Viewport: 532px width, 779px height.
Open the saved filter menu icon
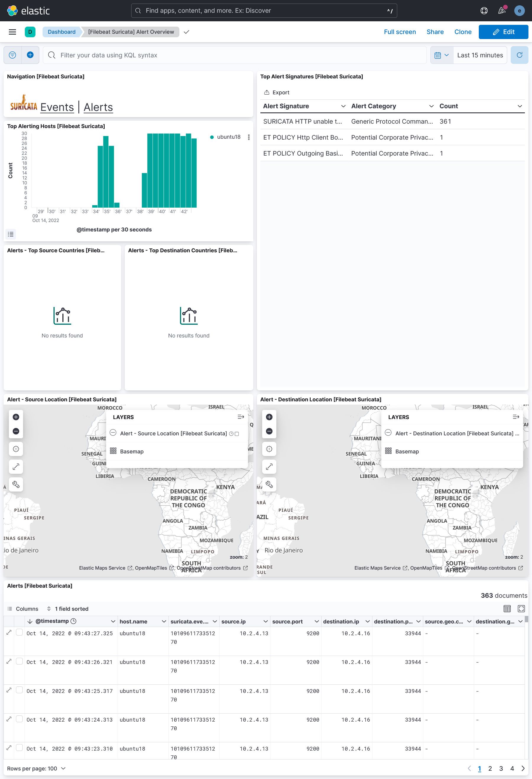click(12, 55)
